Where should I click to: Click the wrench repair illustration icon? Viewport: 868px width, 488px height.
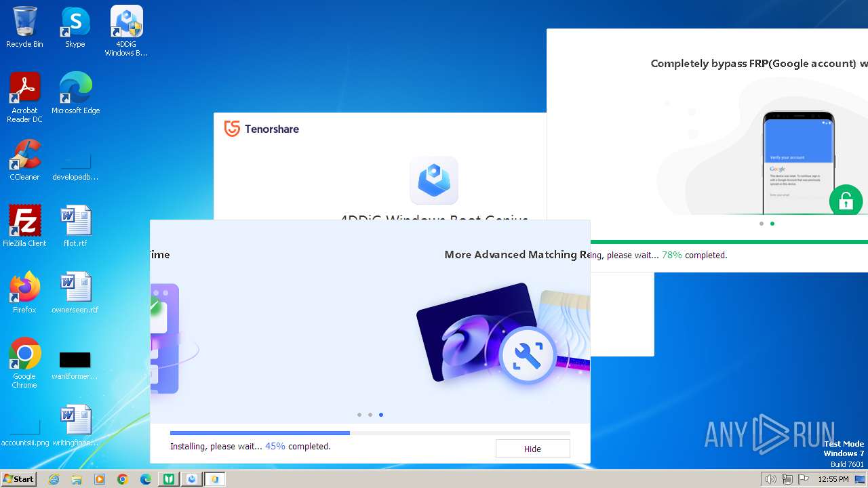coord(527,354)
